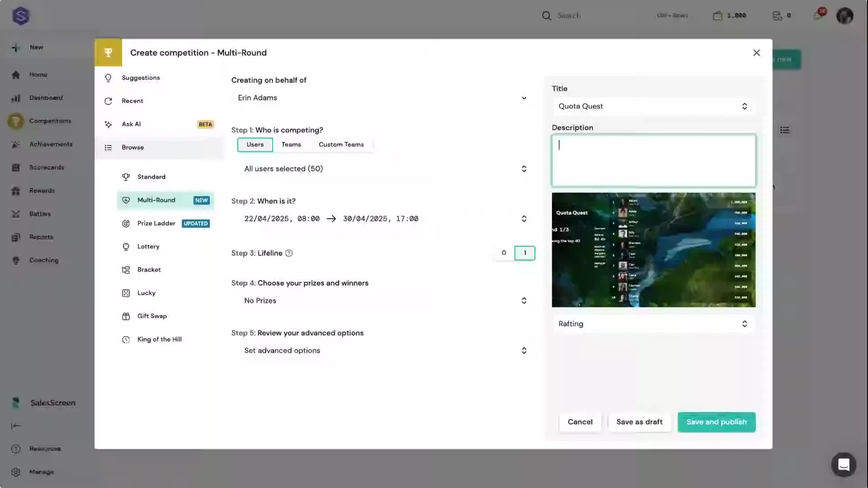
Task: Open the user profile avatar
Action: pos(844,16)
